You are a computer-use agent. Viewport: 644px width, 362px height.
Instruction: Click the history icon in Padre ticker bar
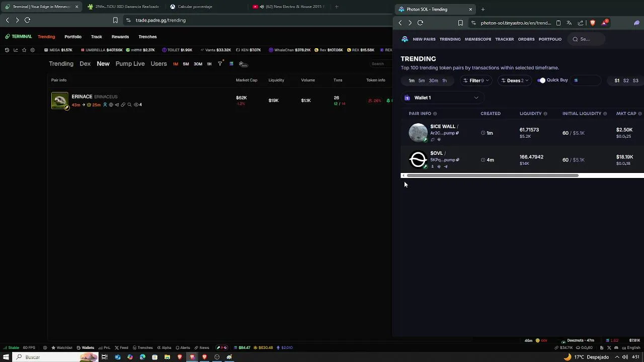(x=7, y=50)
